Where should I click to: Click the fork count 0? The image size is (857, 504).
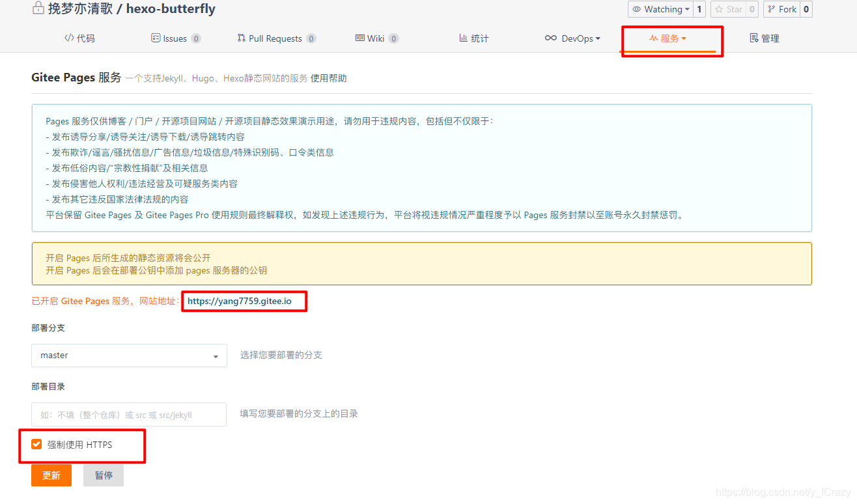(806, 9)
